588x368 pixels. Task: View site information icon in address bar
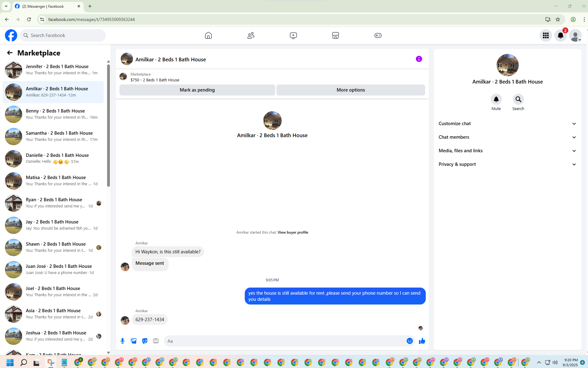pyautogui.click(x=42, y=19)
